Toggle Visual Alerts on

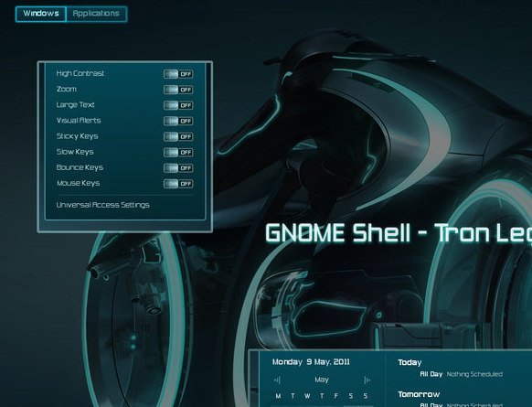coord(178,121)
